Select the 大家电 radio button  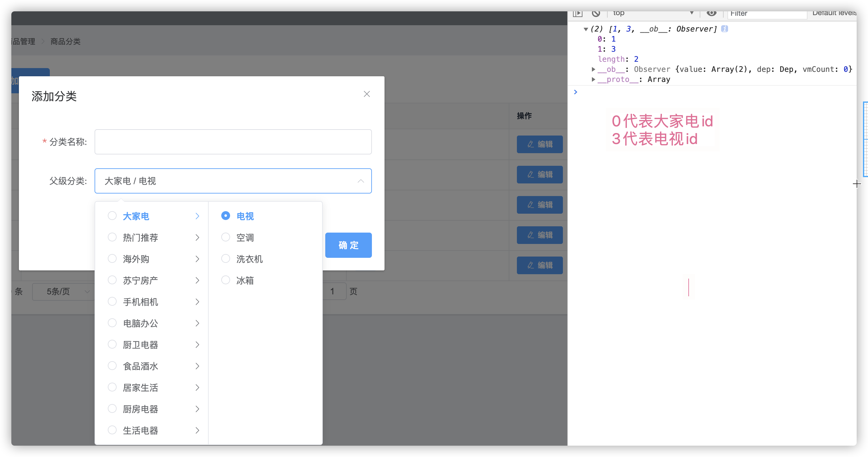[112, 216]
